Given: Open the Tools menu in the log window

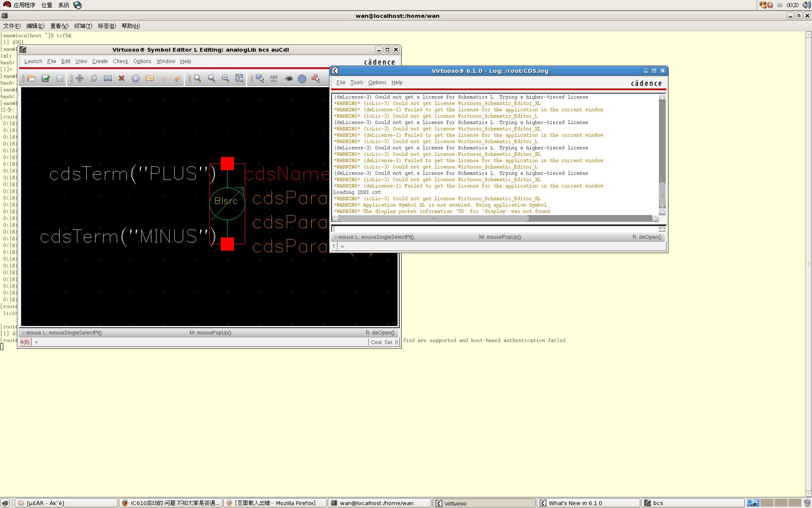Looking at the screenshot, I should click(357, 83).
